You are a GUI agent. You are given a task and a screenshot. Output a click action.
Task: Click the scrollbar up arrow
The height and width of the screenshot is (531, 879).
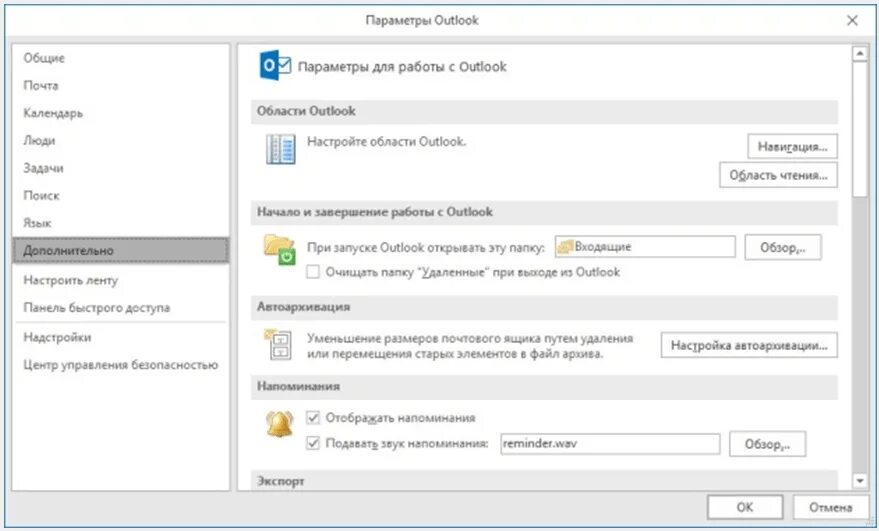[x=859, y=54]
